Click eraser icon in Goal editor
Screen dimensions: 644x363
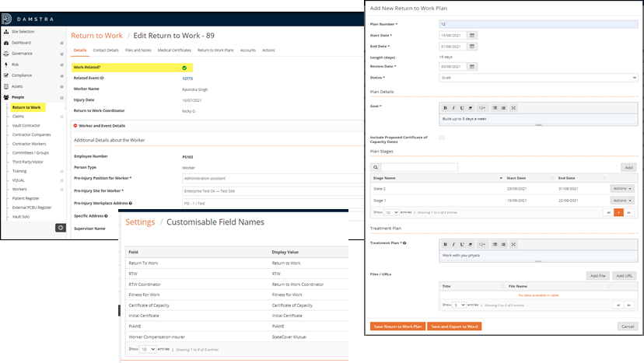(471, 108)
